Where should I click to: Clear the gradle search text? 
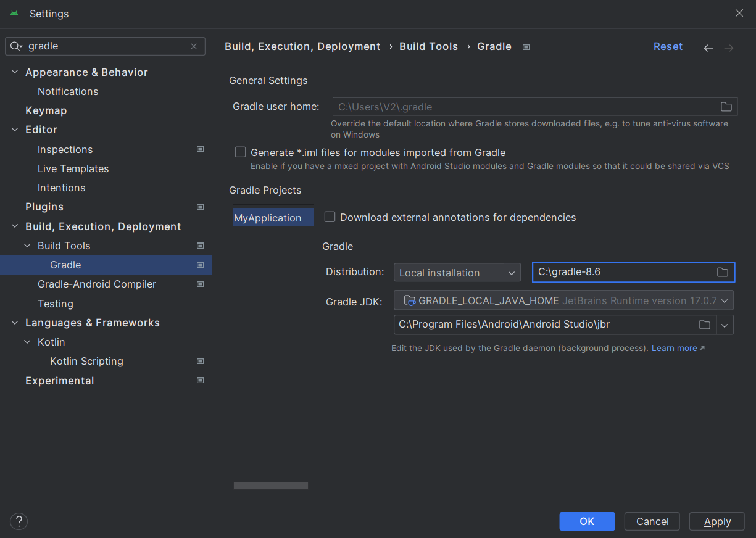(194, 46)
